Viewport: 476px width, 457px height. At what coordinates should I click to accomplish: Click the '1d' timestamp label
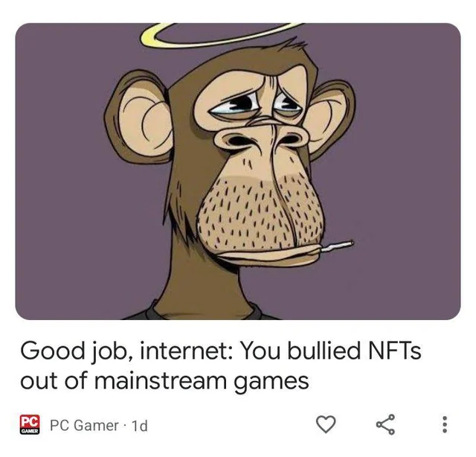139,426
